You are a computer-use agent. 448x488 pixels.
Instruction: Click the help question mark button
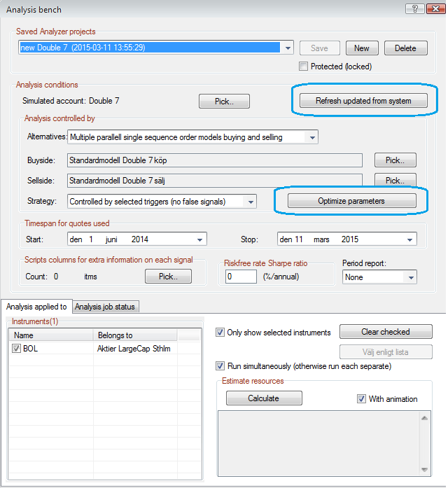tap(414, 8)
